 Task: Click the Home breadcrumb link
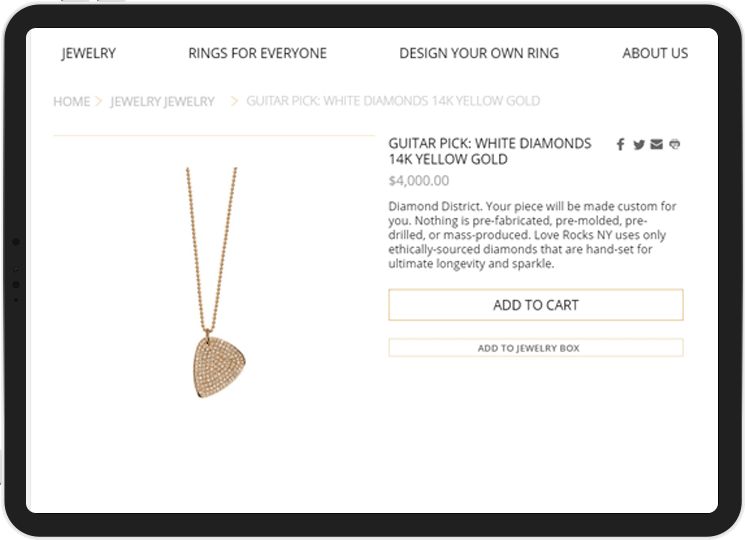coord(71,101)
